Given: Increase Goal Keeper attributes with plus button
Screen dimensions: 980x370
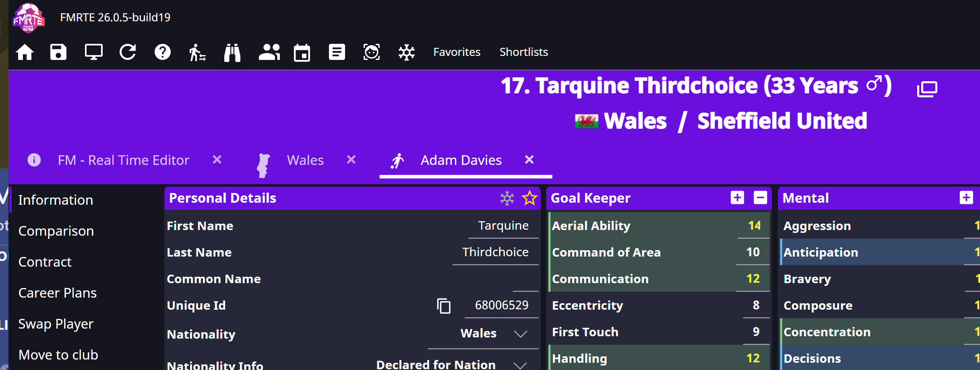Looking at the screenshot, I should [737, 198].
